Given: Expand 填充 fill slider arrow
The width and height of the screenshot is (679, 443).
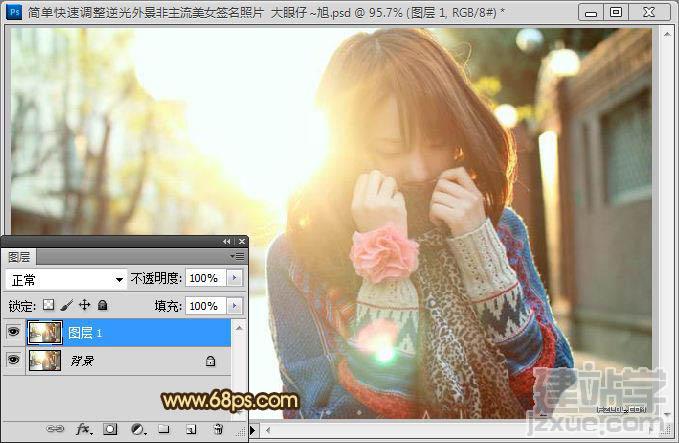Looking at the screenshot, I should click(x=235, y=306).
